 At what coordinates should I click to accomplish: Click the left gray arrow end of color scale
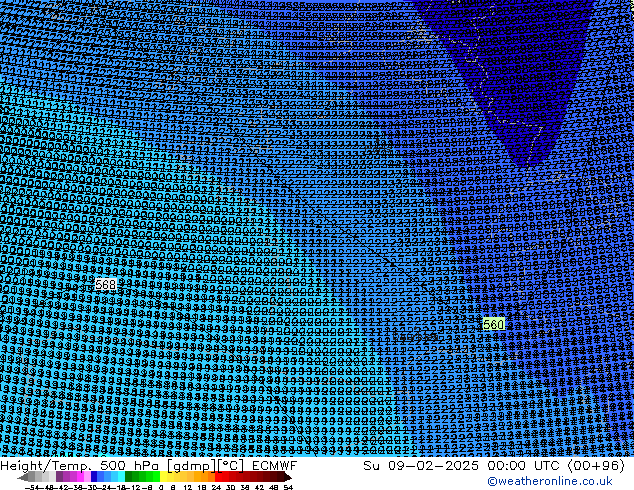coord(23,477)
